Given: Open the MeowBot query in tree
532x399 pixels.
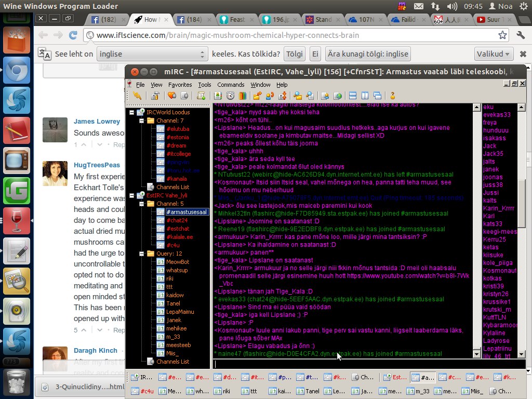Looking at the screenshot, I should (178, 262).
